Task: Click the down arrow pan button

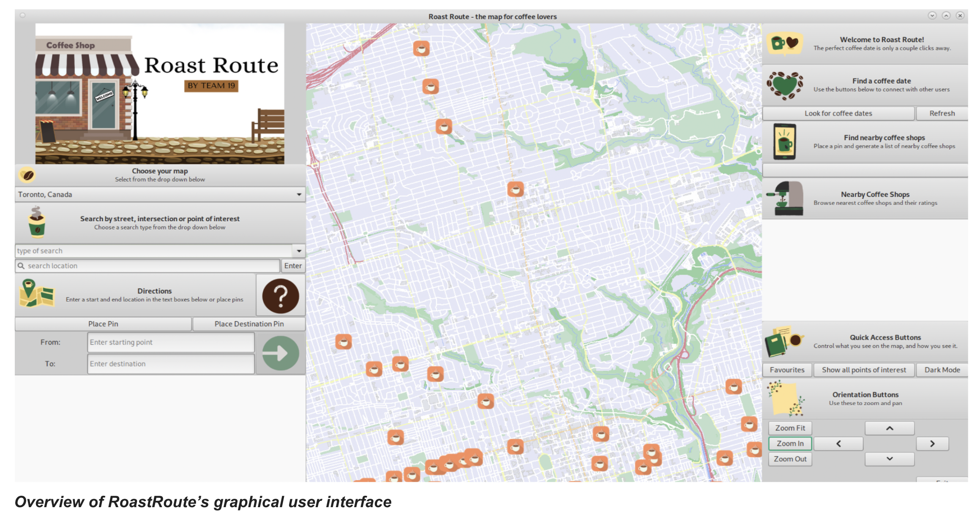Action: tap(889, 459)
